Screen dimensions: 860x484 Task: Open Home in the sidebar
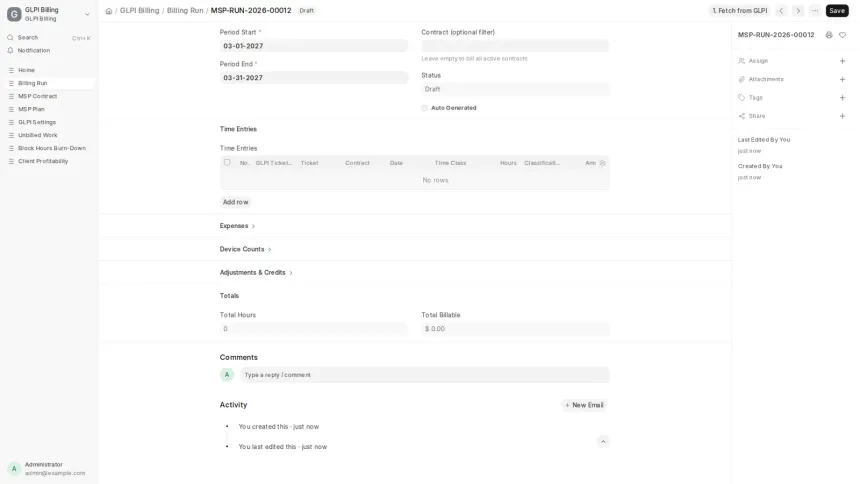pyautogui.click(x=49, y=70)
